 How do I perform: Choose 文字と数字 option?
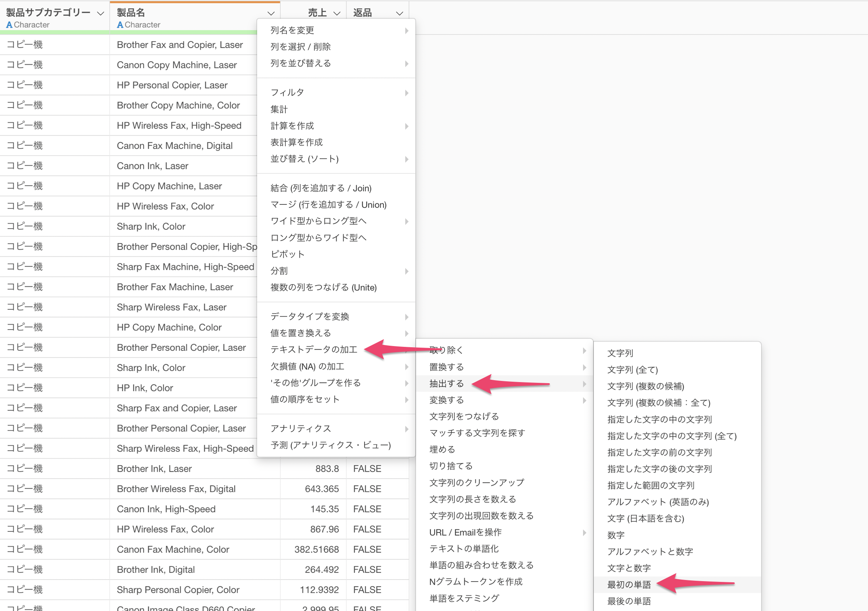click(x=677, y=568)
